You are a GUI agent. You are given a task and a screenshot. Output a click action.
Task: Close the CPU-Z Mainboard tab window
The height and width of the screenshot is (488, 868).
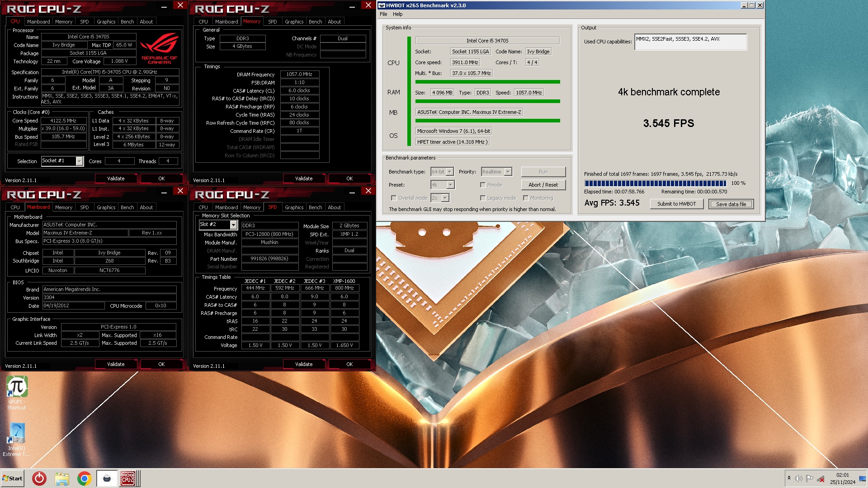point(180,191)
